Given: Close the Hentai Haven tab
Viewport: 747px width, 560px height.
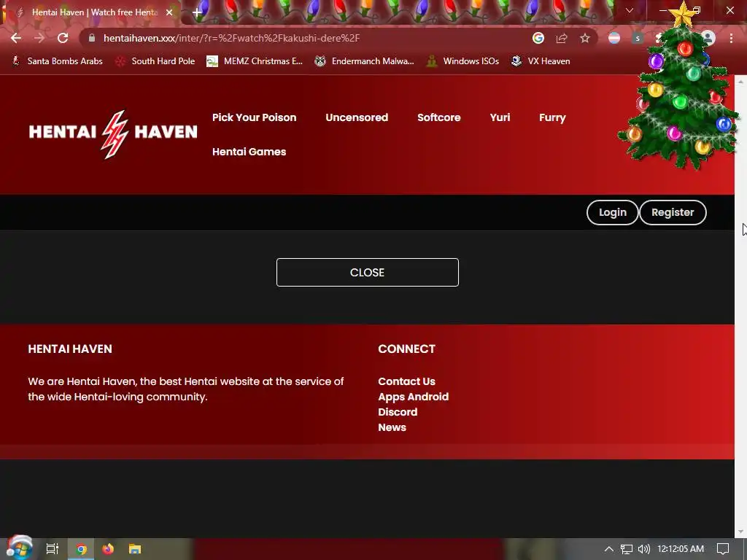Looking at the screenshot, I should (169, 12).
